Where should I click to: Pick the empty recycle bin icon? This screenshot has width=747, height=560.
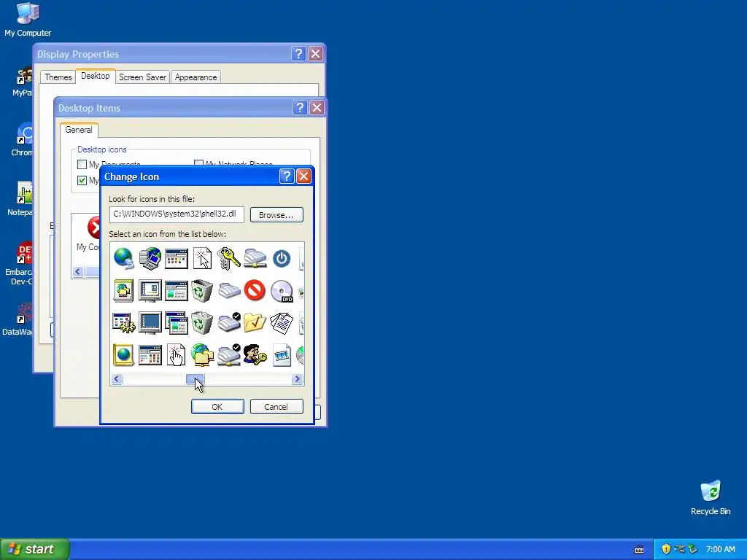pyautogui.click(x=202, y=290)
